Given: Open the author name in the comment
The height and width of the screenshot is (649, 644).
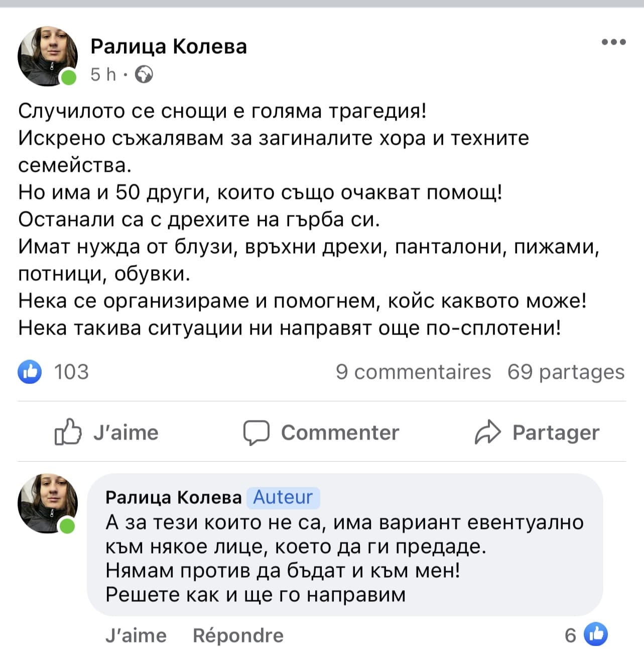Looking at the screenshot, I should (x=174, y=497).
